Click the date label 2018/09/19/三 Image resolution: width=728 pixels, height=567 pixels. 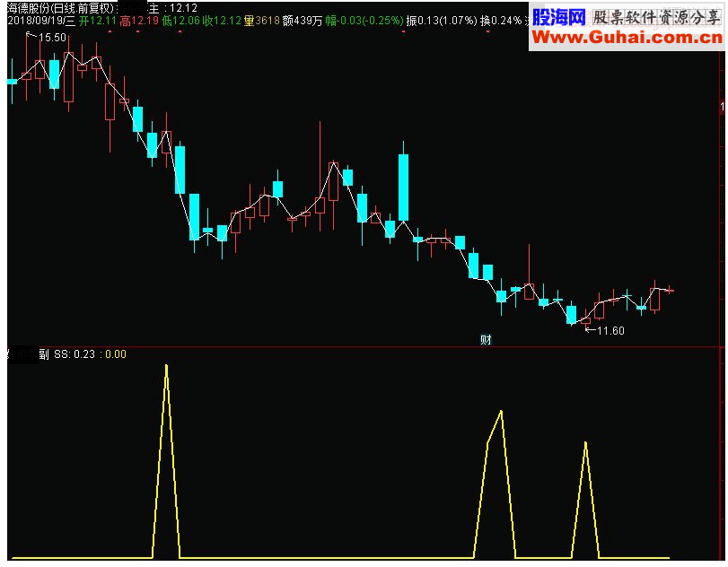(42, 21)
